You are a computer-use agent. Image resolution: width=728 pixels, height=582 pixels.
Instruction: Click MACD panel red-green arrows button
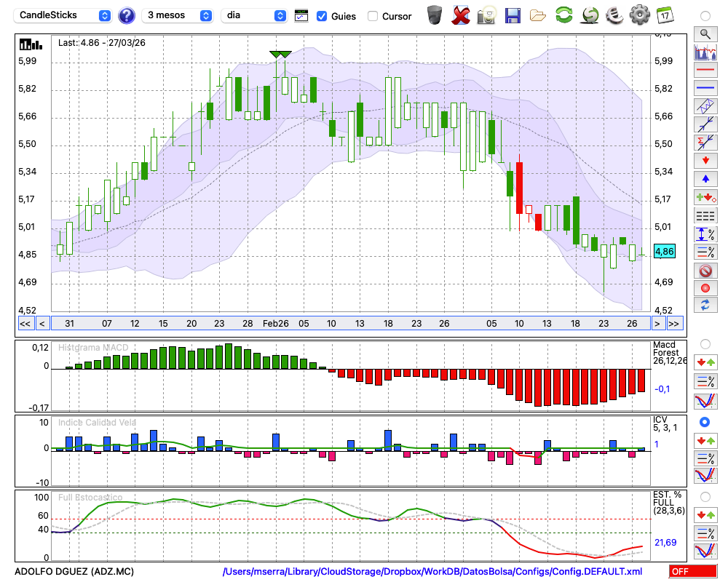(x=705, y=362)
